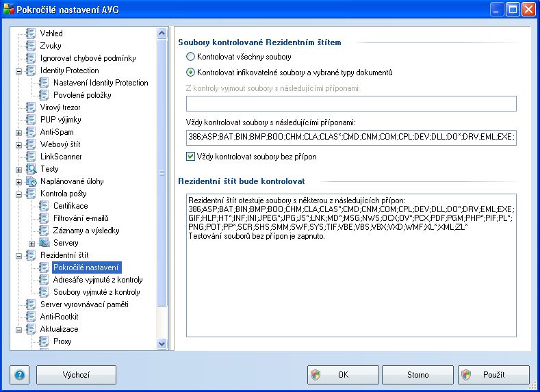Cancel with the Storno button

point(417,375)
